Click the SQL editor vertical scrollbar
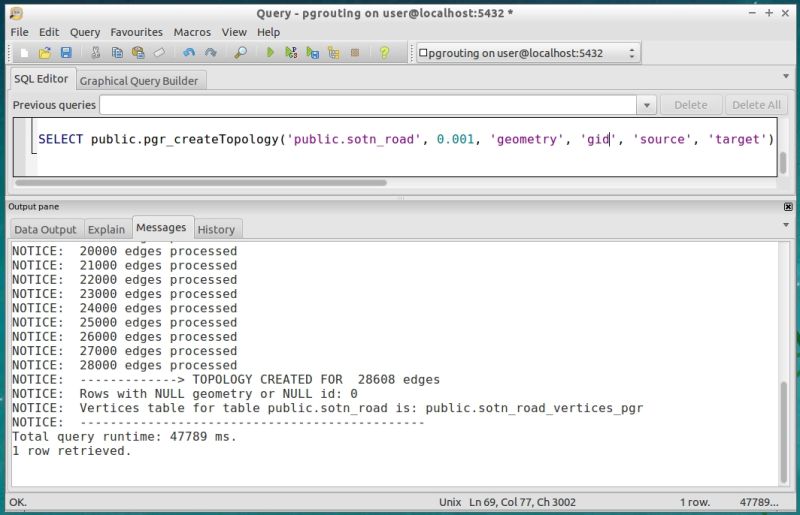The width and height of the screenshot is (800, 515). 783,162
